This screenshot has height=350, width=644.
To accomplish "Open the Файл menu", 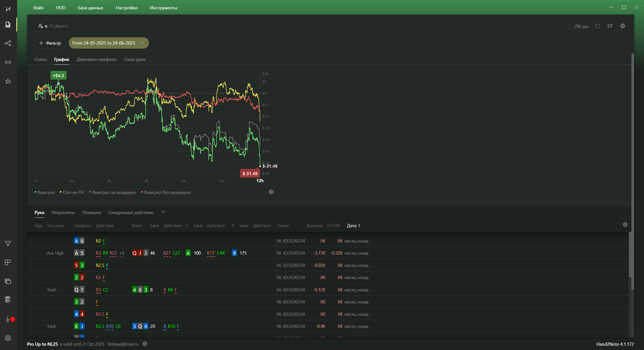I will click(38, 8).
